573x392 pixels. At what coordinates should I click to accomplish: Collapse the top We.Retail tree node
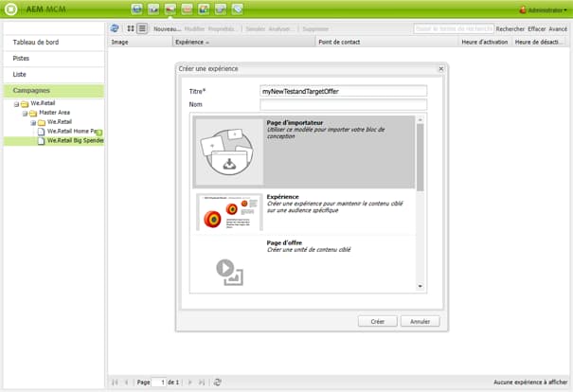click(x=16, y=104)
